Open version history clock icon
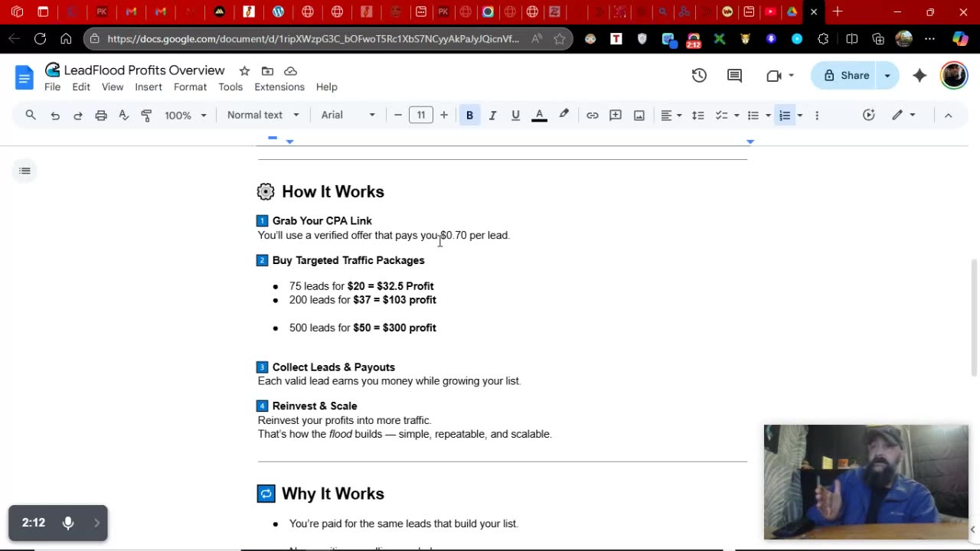The width and height of the screenshot is (980, 551). (x=699, y=75)
